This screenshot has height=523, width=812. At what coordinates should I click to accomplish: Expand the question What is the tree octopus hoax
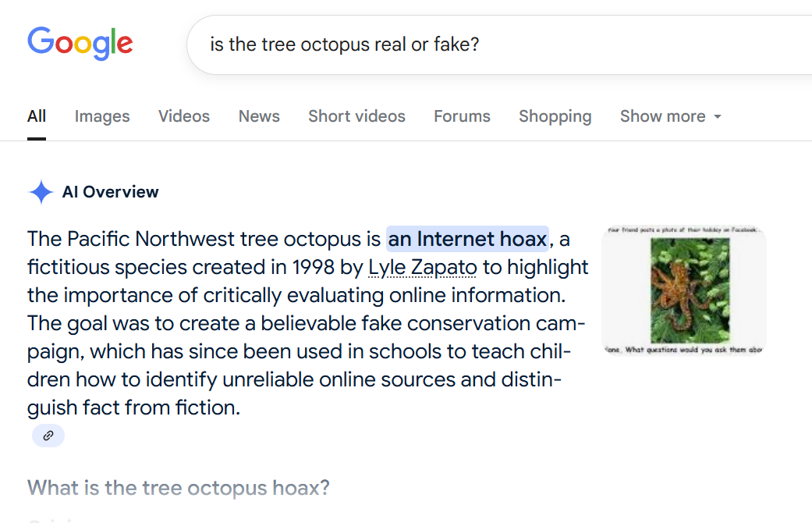tap(177, 487)
